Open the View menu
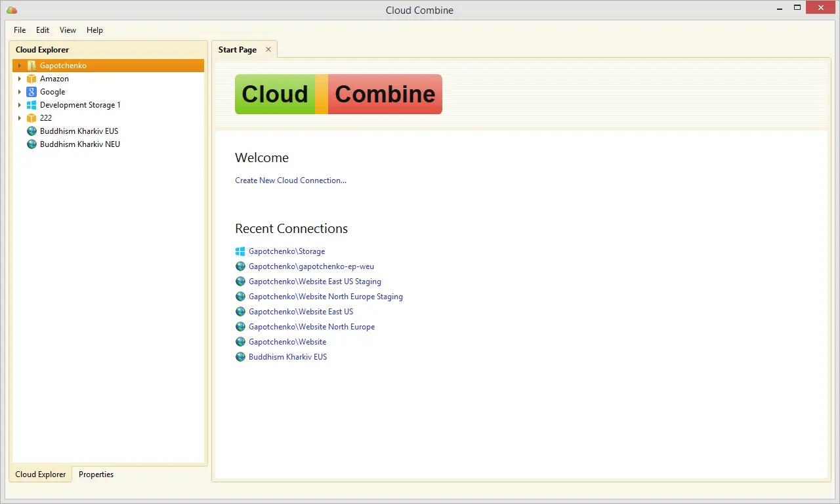Screen dimensions: 840x504 tap(68, 30)
